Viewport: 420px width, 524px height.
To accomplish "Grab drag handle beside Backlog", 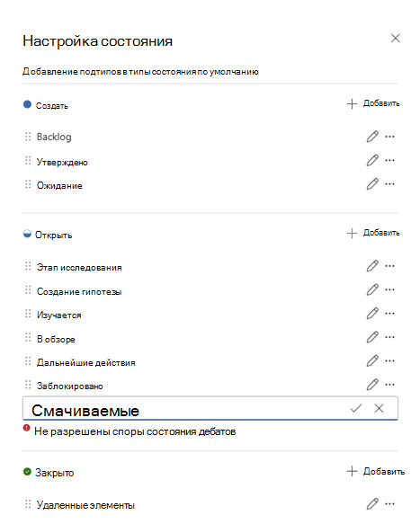I will point(28,137).
